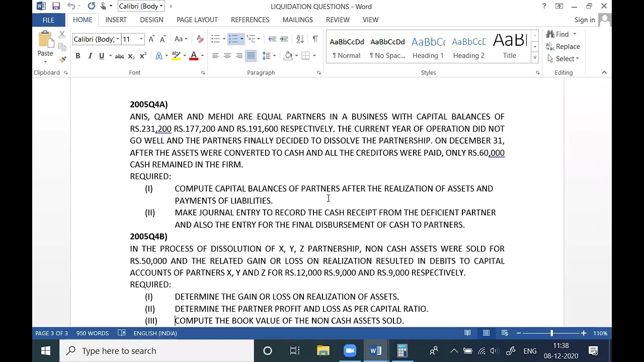Apply Strikethrough formatting
The width and height of the screenshot is (644, 362).
pyautogui.click(x=119, y=56)
